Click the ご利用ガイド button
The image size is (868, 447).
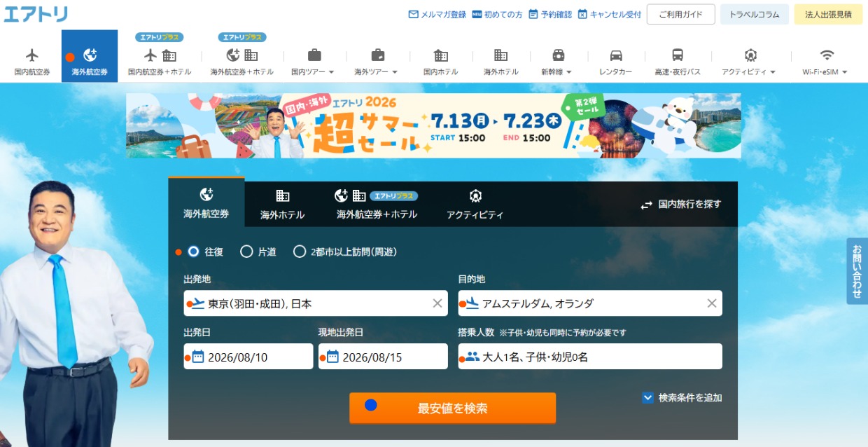681,14
